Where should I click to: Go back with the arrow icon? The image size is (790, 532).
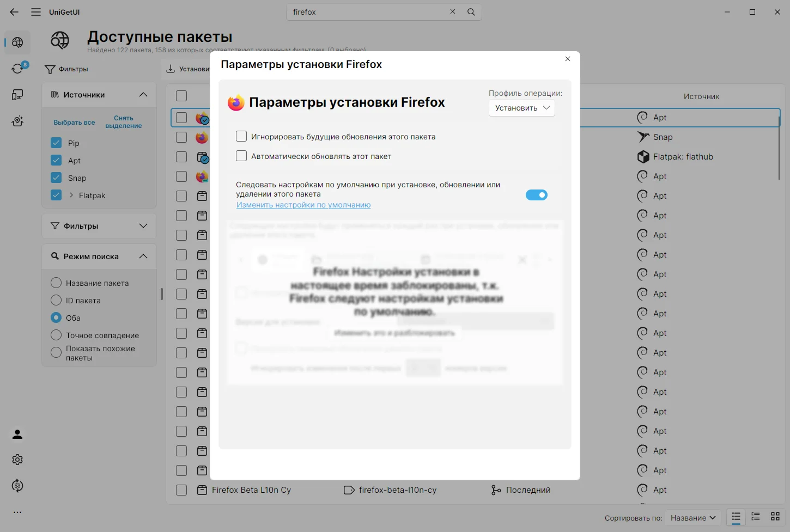tap(14, 12)
